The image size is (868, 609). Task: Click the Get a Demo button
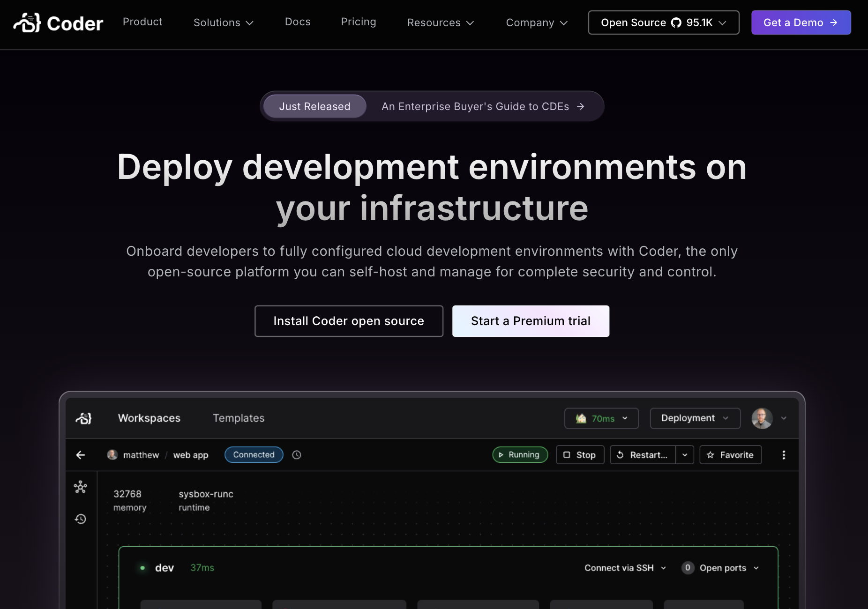801,22
